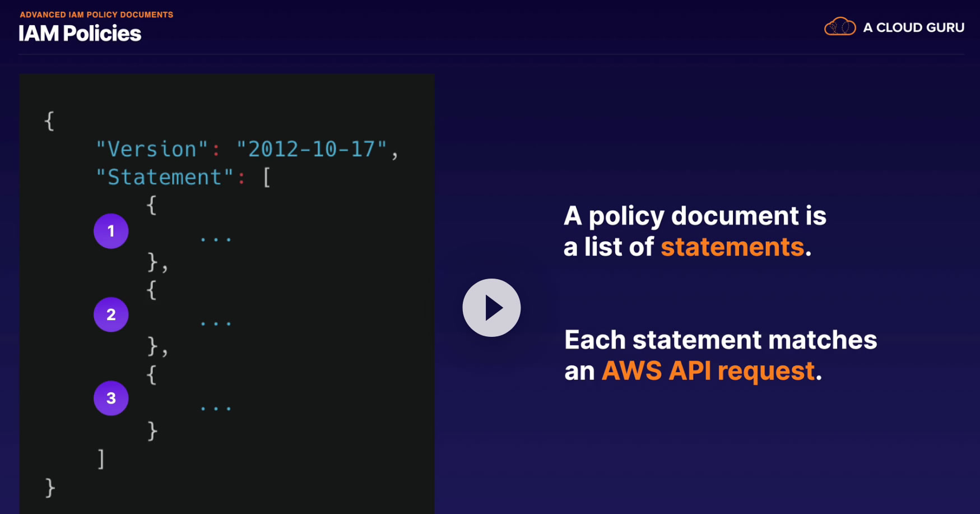The width and height of the screenshot is (980, 514).
Task: Select the purple circle numbered 3
Action: [x=111, y=398]
